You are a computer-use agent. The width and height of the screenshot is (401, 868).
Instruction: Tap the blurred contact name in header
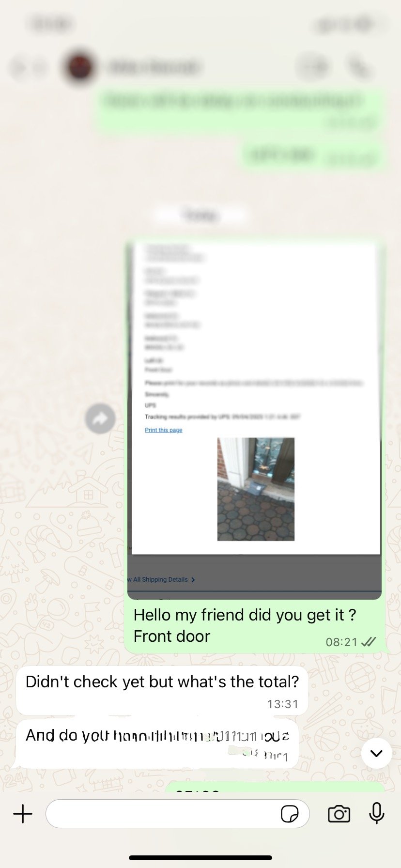coord(154,67)
